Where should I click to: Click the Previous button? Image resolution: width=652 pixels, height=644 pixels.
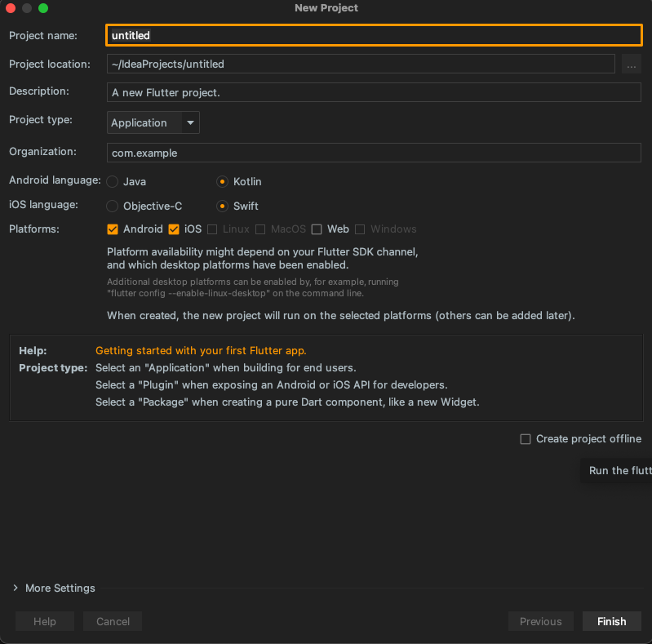(x=540, y=621)
